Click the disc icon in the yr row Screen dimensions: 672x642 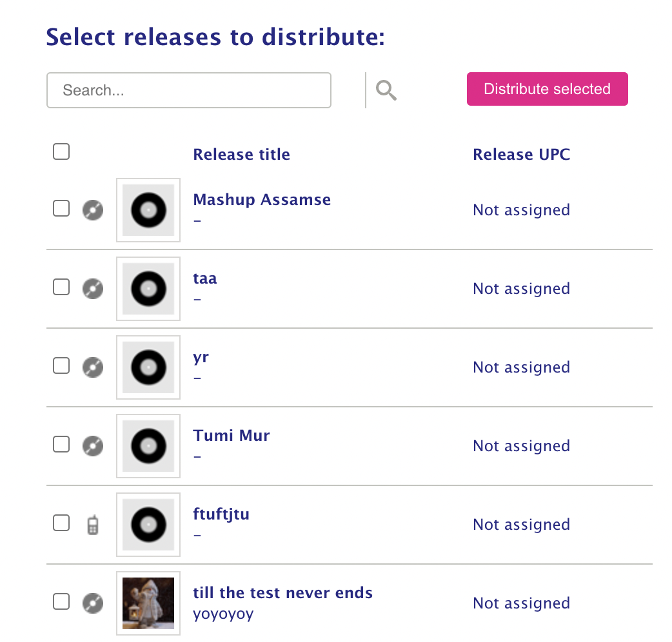[x=93, y=367]
